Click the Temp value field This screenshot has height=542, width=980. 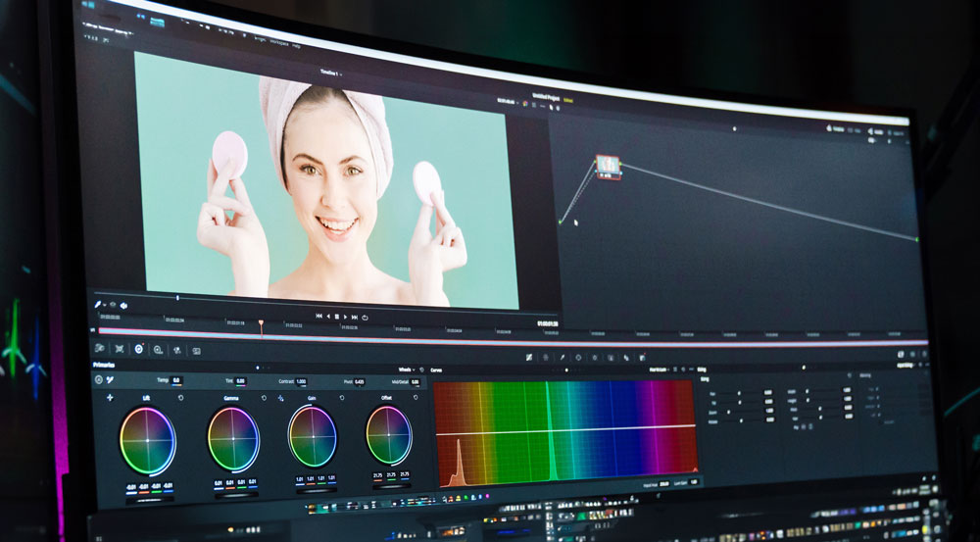(176, 380)
